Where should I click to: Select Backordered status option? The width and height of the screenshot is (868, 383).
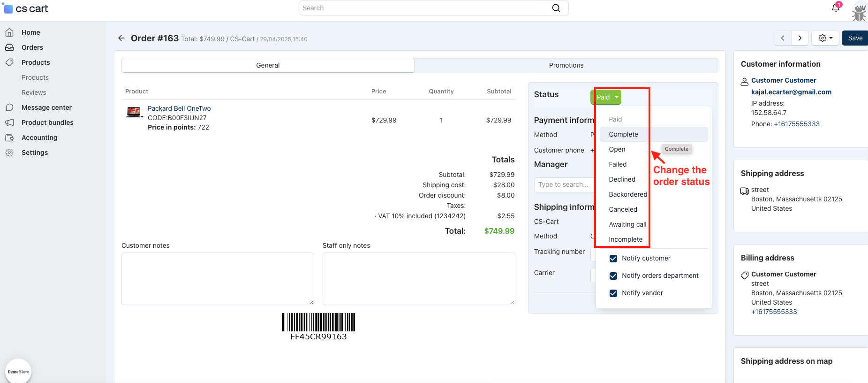coord(654,194)
